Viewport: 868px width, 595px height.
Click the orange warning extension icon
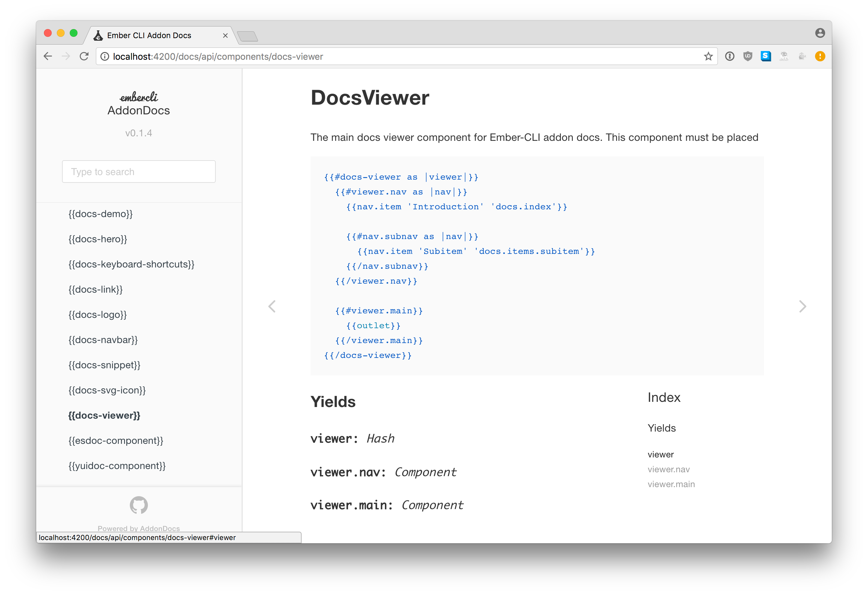820,56
